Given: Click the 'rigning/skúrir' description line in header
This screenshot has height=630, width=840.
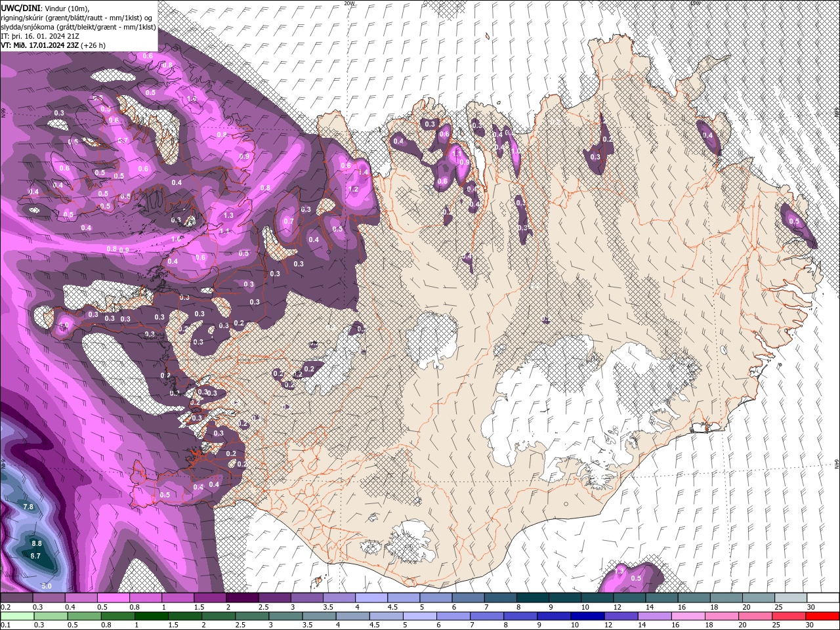Looking at the screenshot, I should coord(77,17).
